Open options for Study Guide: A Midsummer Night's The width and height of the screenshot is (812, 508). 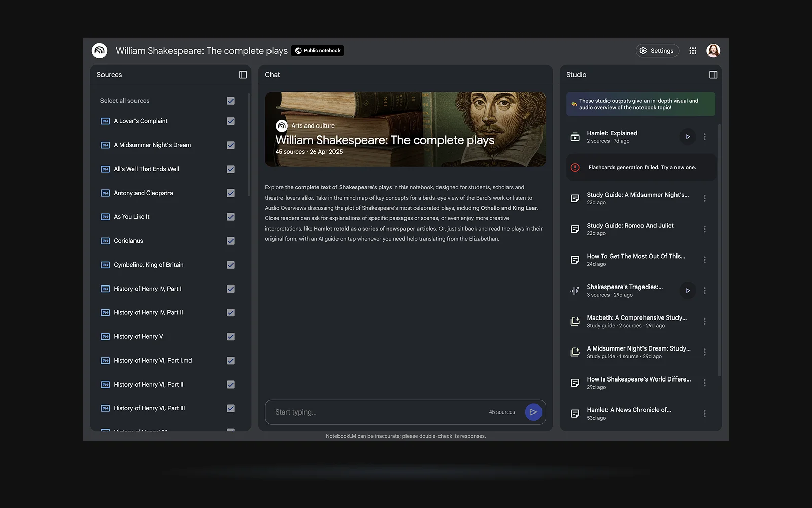(x=704, y=198)
